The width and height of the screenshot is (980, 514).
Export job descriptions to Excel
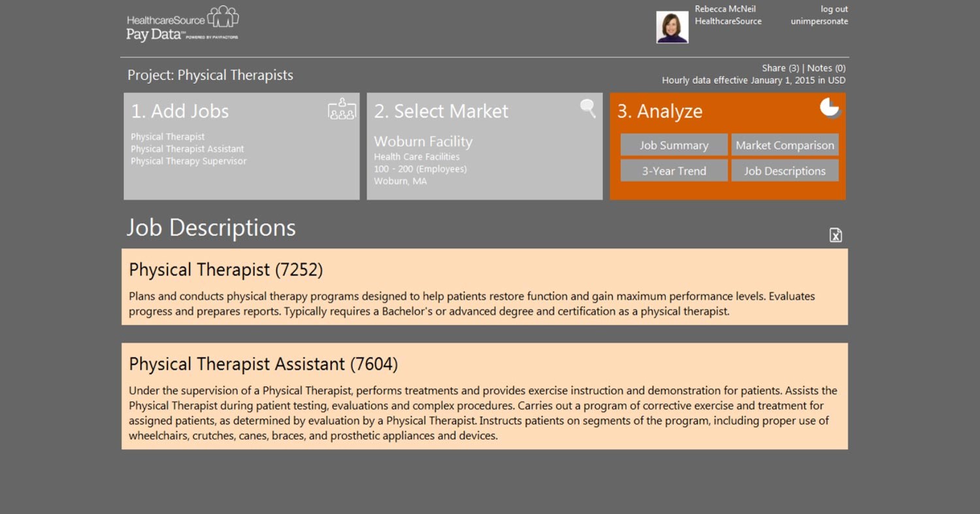click(x=836, y=235)
